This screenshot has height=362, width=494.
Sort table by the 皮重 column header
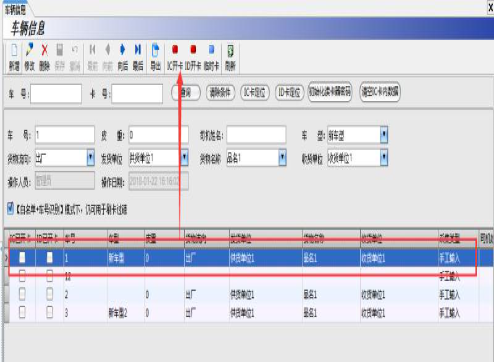click(164, 238)
